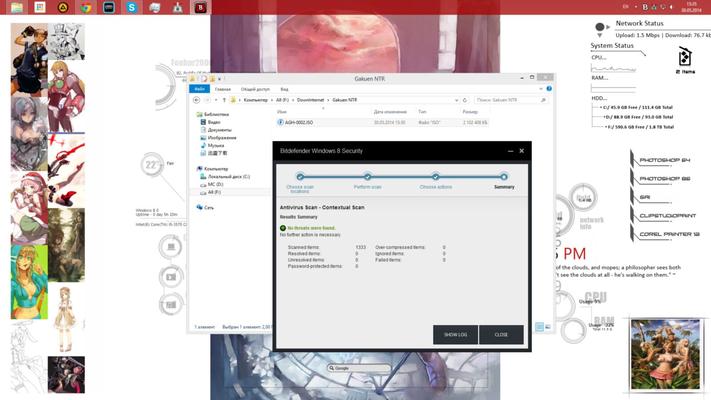Viewport: 711px width, 400px height.
Task: Minimize the Bitdefender scan dialog
Action: 511,151
